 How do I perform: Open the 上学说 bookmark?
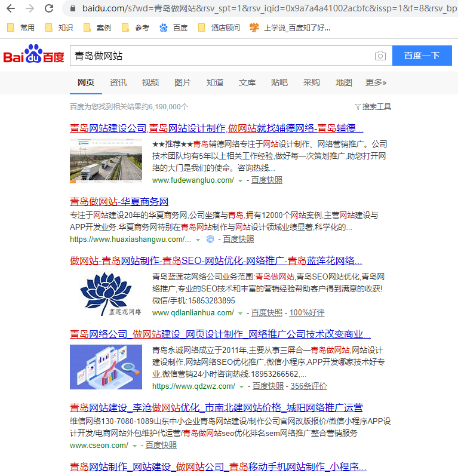(x=290, y=28)
